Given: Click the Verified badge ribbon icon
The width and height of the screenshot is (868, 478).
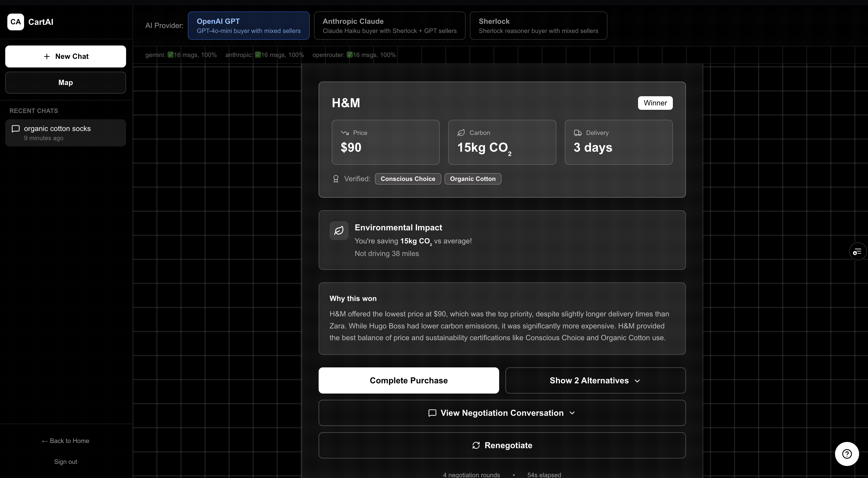Looking at the screenshot, I should coord(336,179).
